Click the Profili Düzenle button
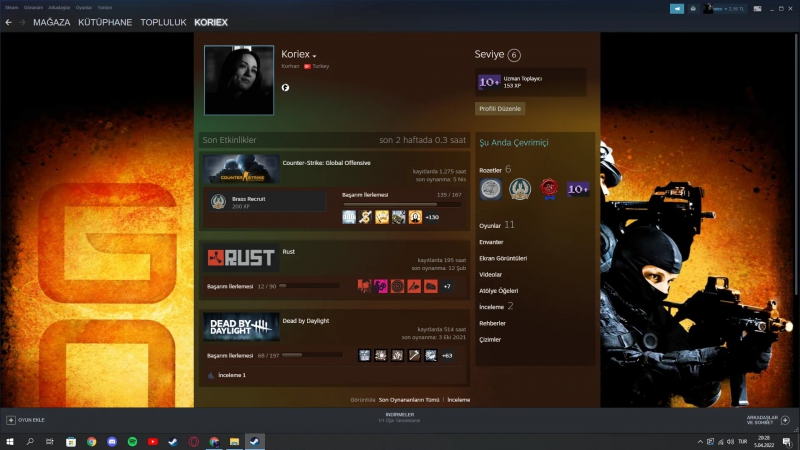The height and width of the screenshot is (450, 800). (x=500, y=109)
